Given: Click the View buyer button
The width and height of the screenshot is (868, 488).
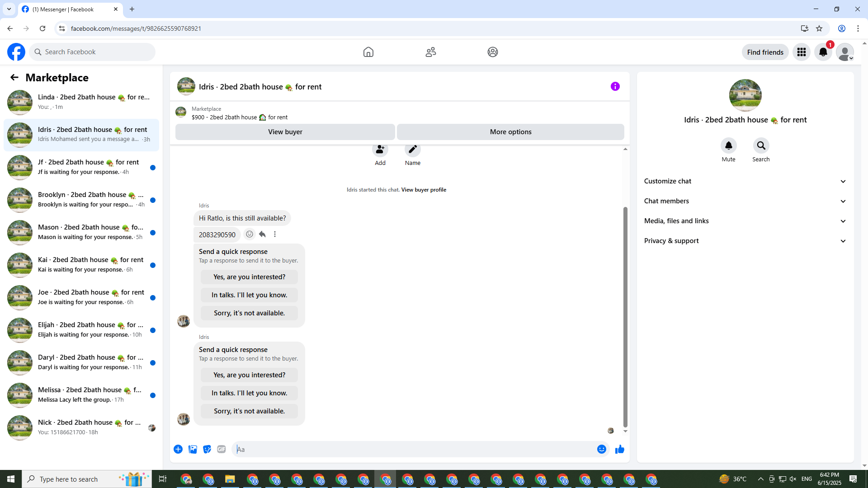Looking at the screenshot, I should [285, 132].
